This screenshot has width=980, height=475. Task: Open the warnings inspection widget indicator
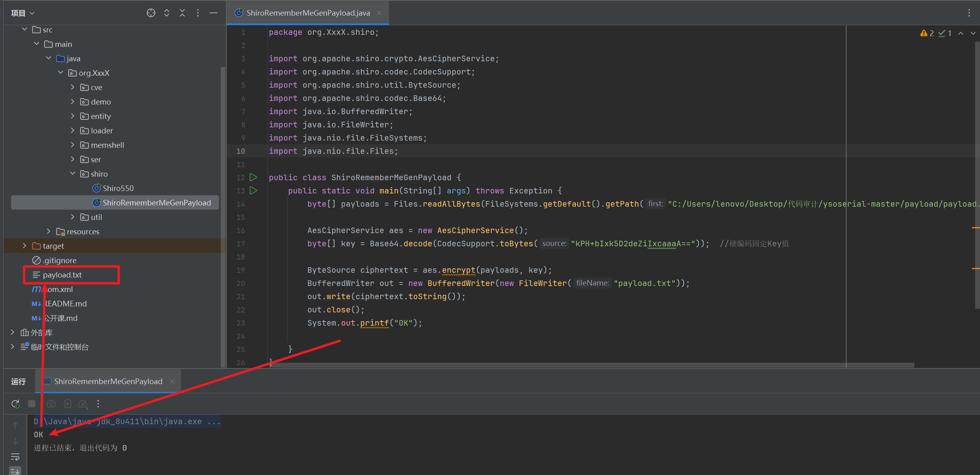(927, 33)
